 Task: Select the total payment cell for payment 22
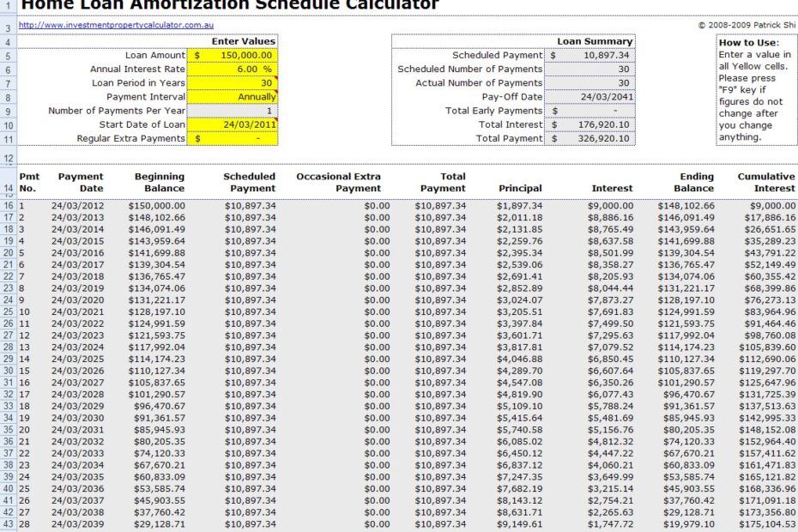point(440,453)
